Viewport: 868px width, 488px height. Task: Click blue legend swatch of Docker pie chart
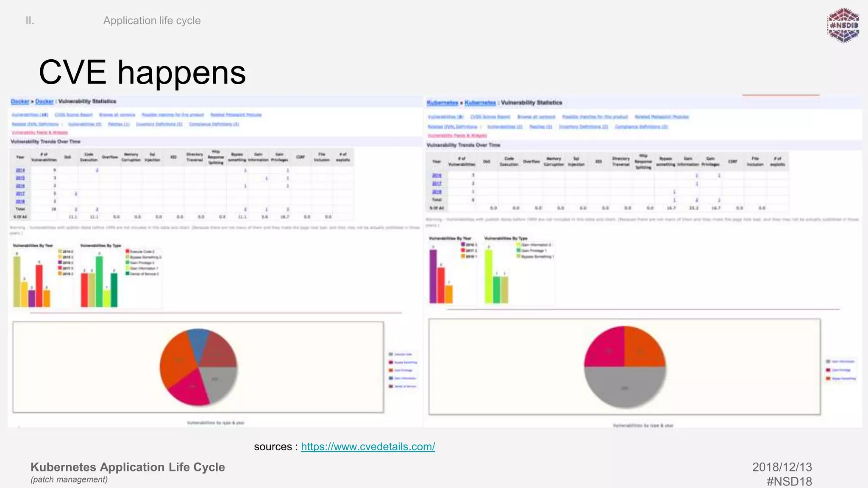[391, 378]
